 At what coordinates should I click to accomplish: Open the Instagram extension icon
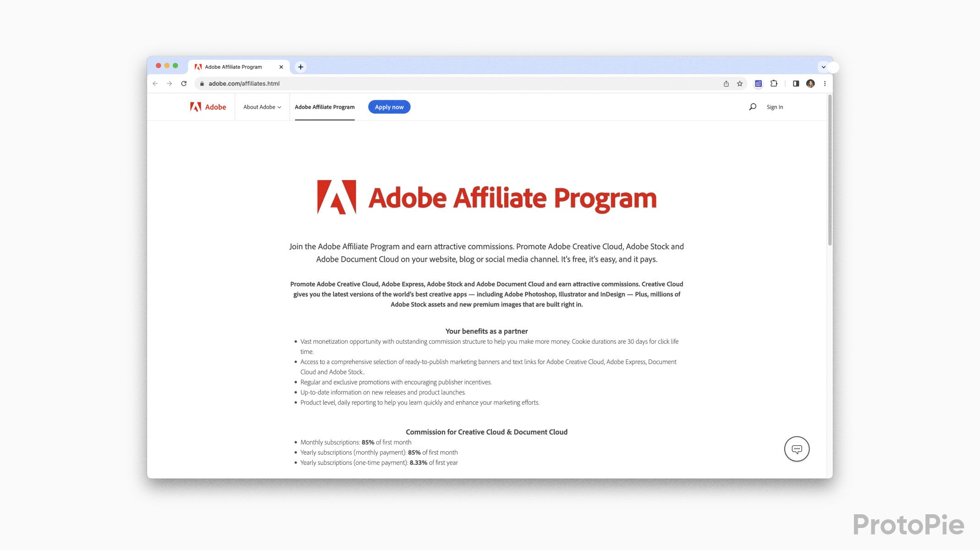click(758, 83)
